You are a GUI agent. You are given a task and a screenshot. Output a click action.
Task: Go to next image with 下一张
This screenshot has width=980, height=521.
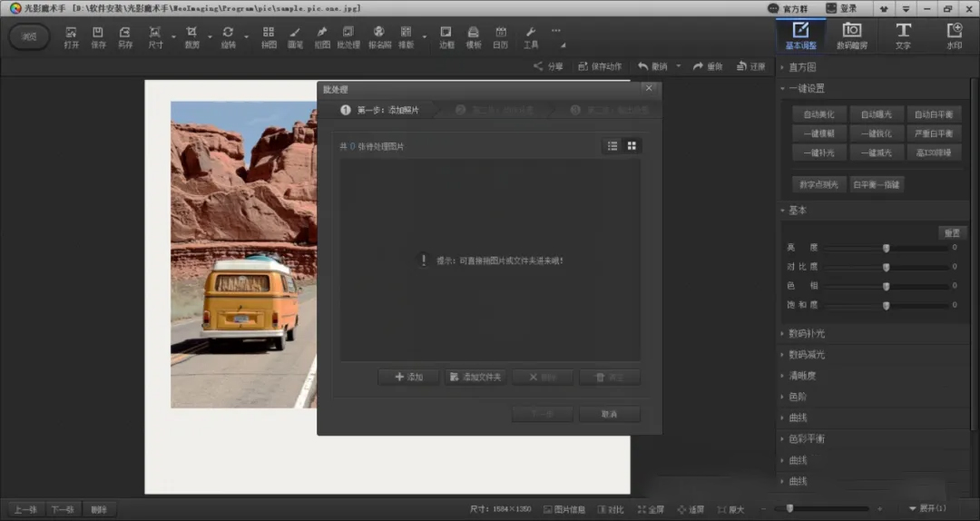coord(62,510)
